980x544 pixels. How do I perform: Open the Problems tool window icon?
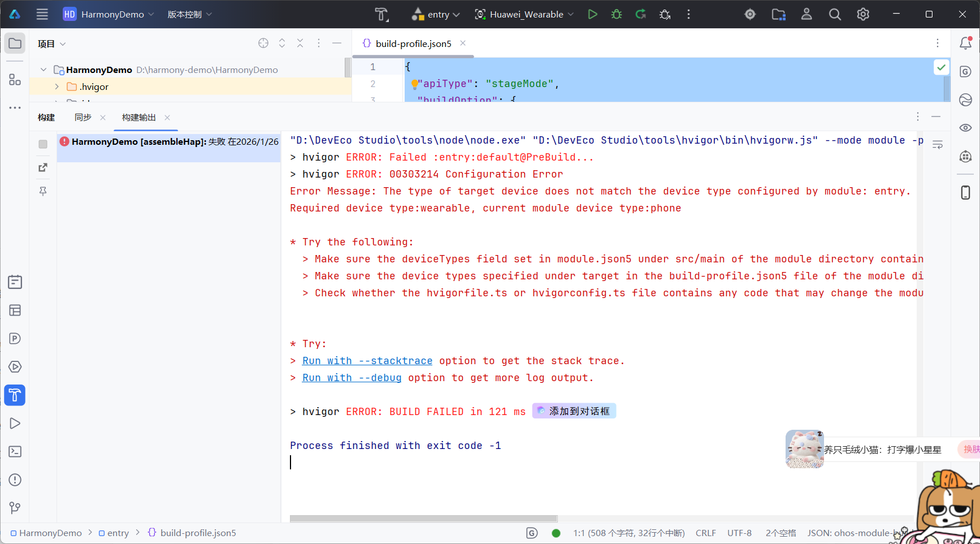pyautogui.click(x=15, y=480)
